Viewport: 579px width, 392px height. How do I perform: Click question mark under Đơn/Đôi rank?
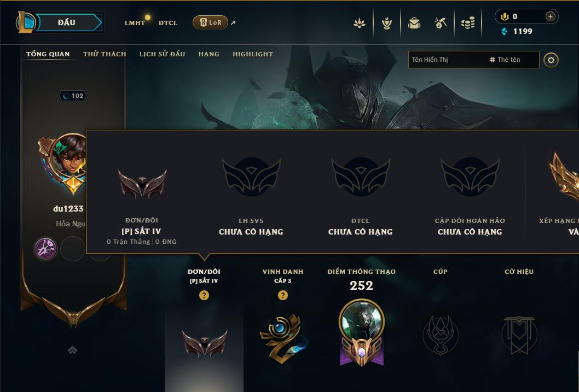(204, 295)
